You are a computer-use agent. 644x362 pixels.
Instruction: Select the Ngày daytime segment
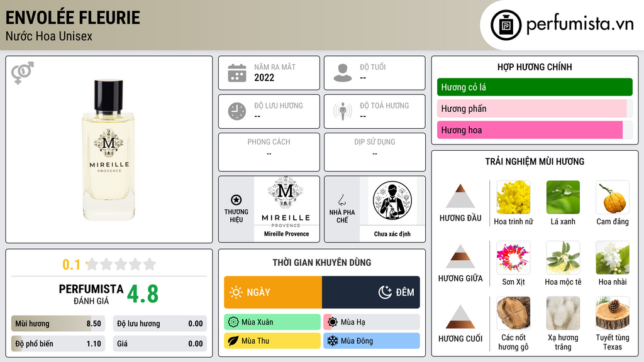[273, 292]
